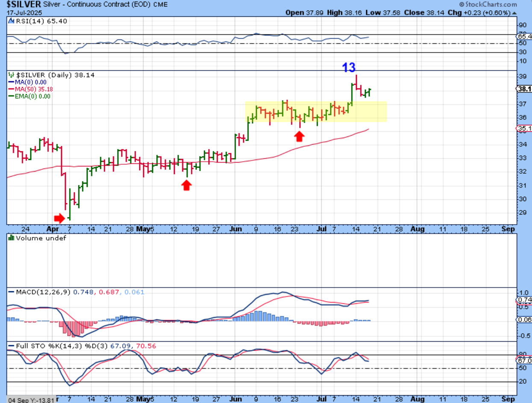Select the Full STO %K legend line icon
Viewport: 532px width, 403px height.
coord(11,345)
